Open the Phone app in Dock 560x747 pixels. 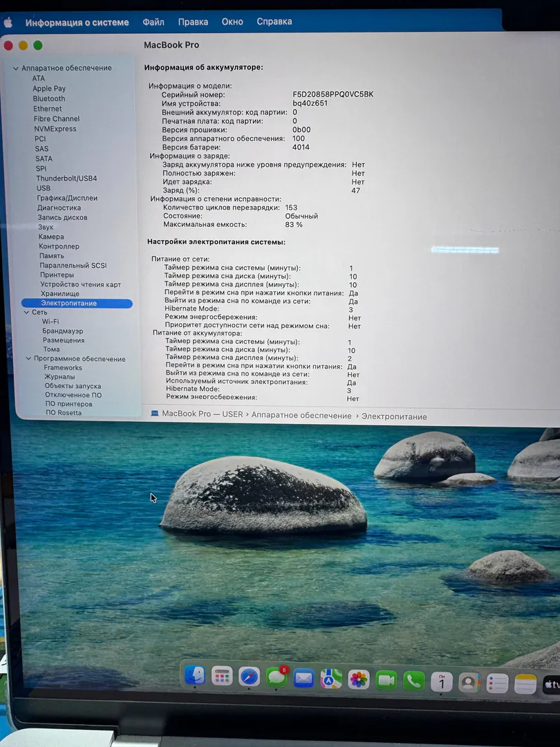[x=414, y=681]
